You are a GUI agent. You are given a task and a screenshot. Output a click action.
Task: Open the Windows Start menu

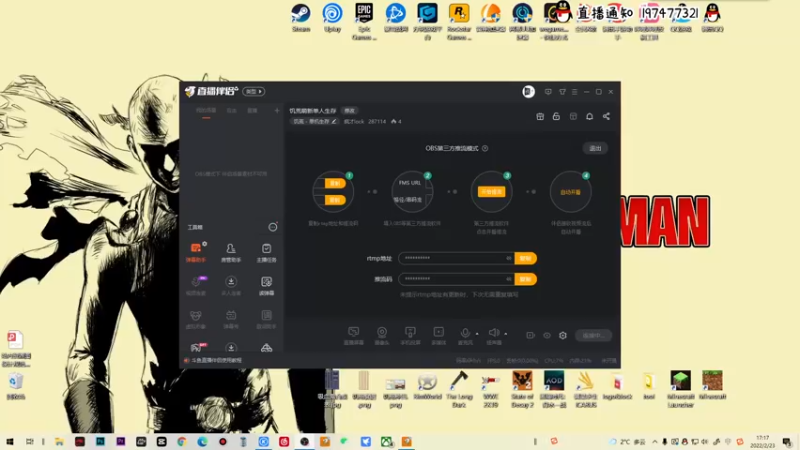(x=10, y=441)
